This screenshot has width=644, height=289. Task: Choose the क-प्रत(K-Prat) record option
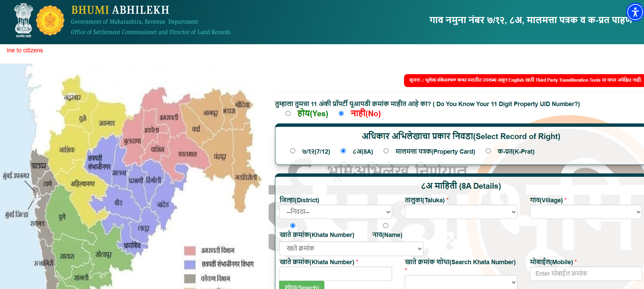(488, 151)
